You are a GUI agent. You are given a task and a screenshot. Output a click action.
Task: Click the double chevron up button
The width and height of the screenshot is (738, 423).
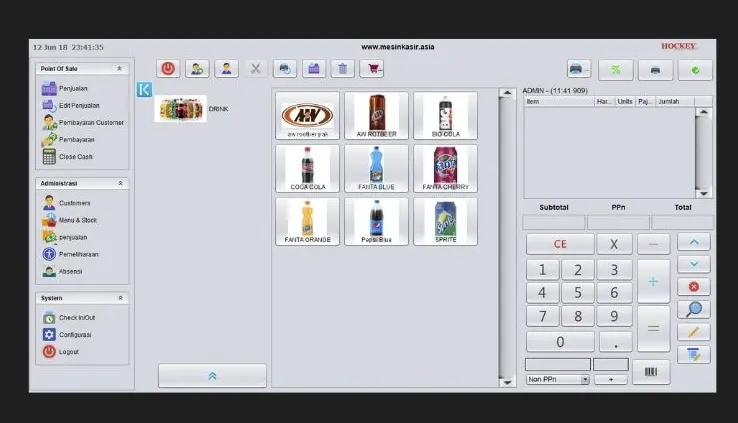[212, 375]
